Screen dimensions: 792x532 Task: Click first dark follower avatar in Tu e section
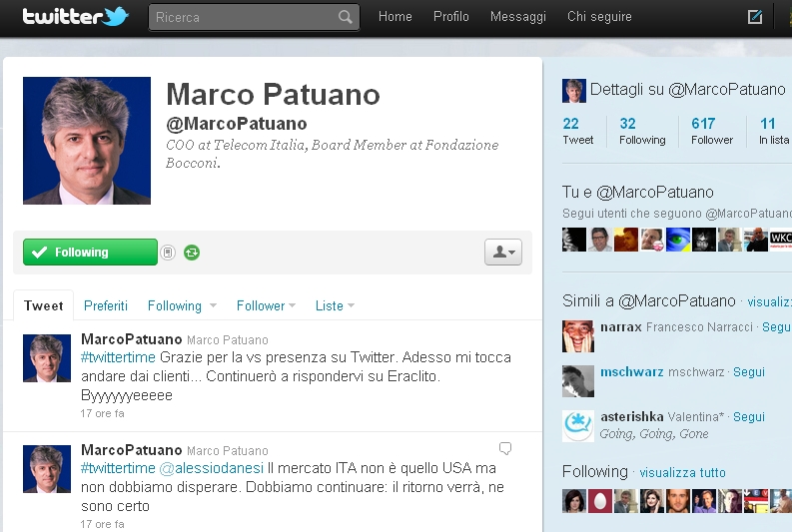coord(574,240)
